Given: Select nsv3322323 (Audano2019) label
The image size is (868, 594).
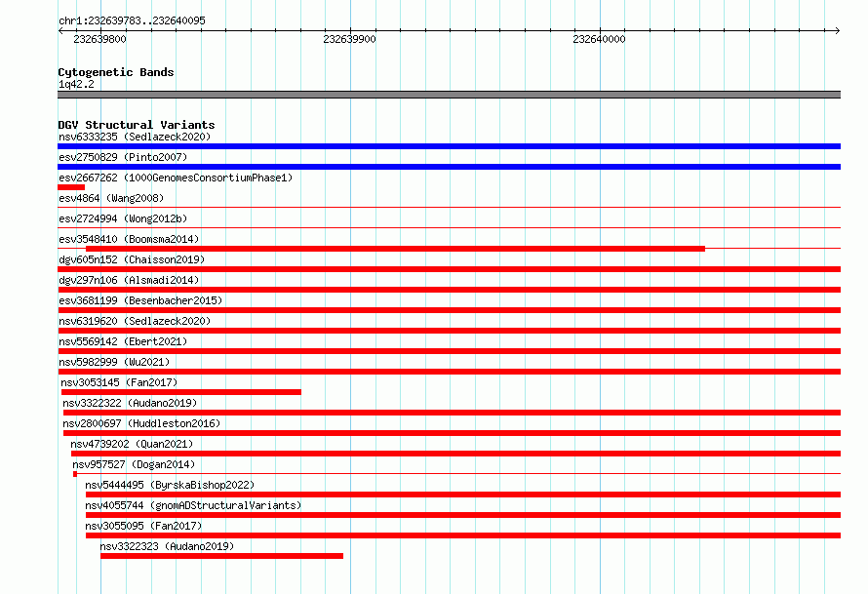Looking at the screenshot, I should 167,546.
